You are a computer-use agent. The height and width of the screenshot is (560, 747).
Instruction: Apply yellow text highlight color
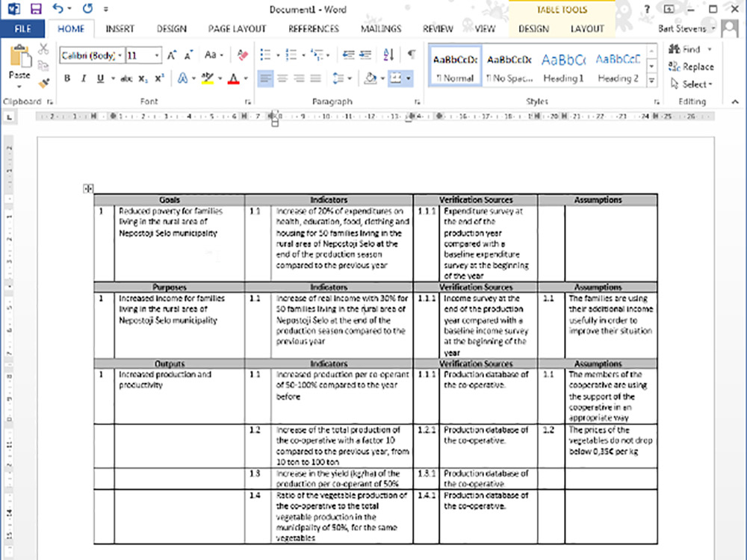click(x=207, y=78)
